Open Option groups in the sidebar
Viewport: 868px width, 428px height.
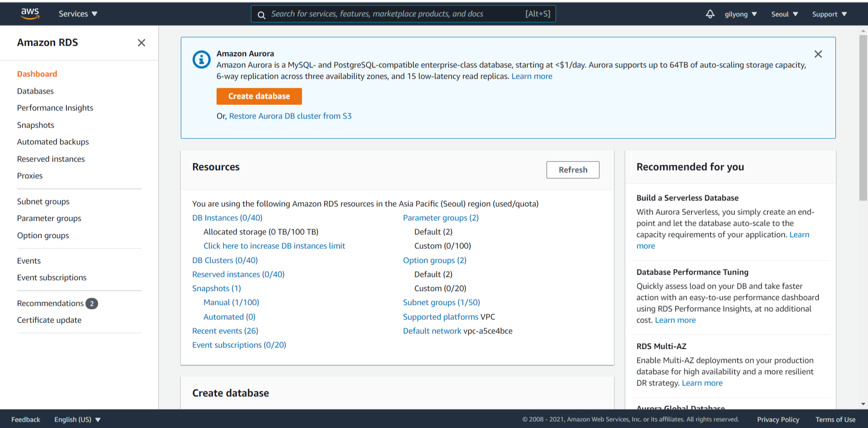[43, 235]
